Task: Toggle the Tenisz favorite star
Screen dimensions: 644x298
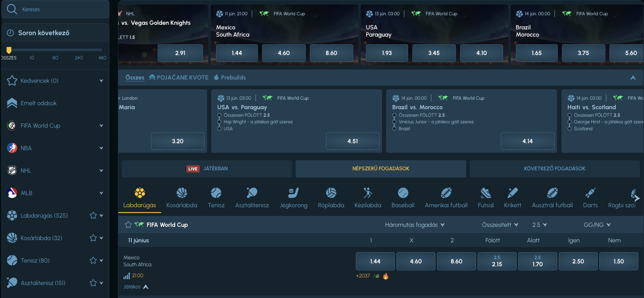Action: click(x=93, y=260)
